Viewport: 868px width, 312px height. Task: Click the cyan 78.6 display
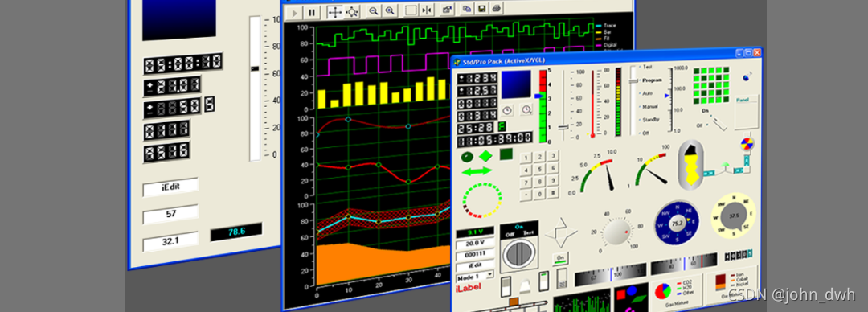point(236,232)
